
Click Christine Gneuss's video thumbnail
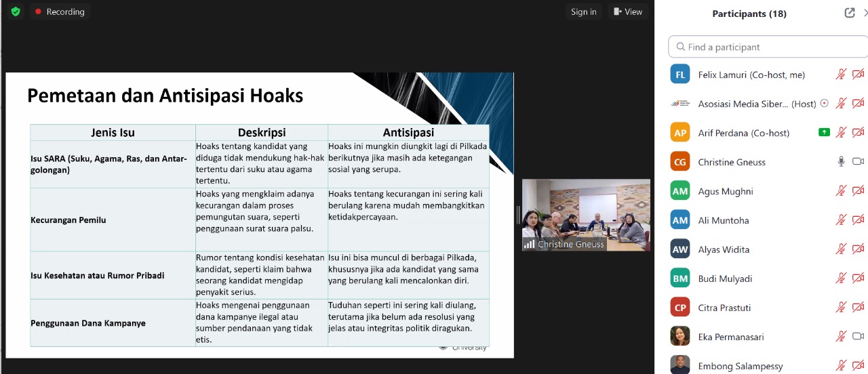(x=586, y=215)
